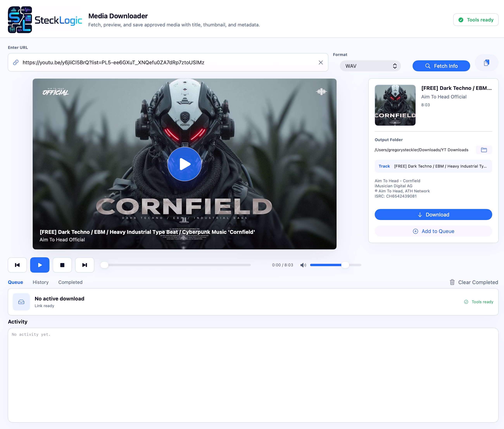
Task: Skip to next track
Action: (x=85, y=265)
